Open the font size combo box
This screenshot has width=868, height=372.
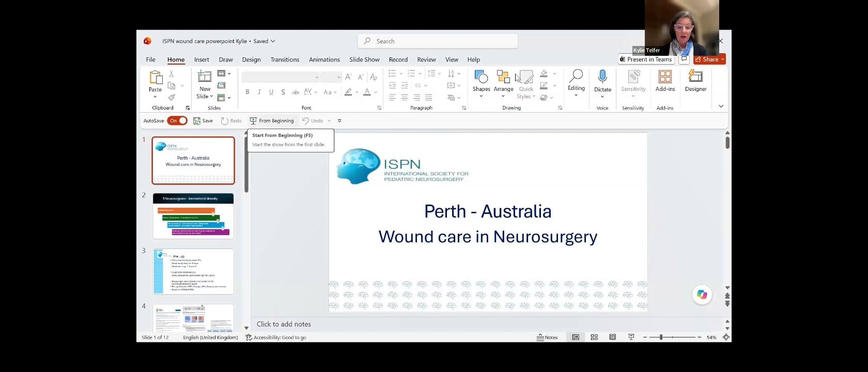[x=331, y=77]
